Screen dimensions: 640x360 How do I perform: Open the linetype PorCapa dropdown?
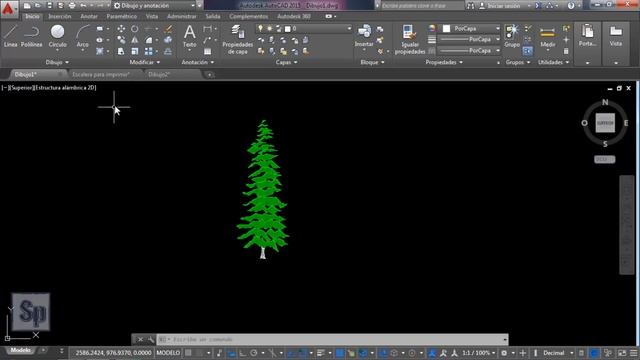click(469, 51)
